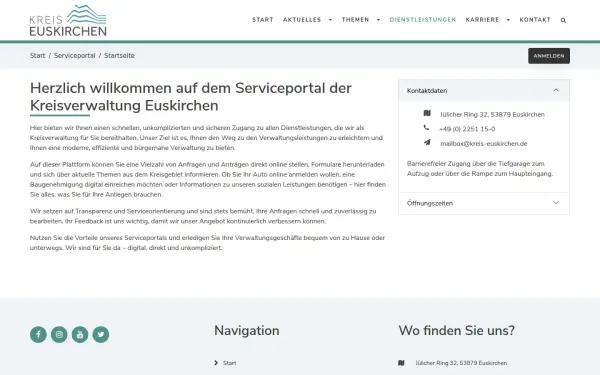This screenshot has width=600, height=375.
Task: Click the Wo finden Sie uns? heading
Action: coord(457,331)
